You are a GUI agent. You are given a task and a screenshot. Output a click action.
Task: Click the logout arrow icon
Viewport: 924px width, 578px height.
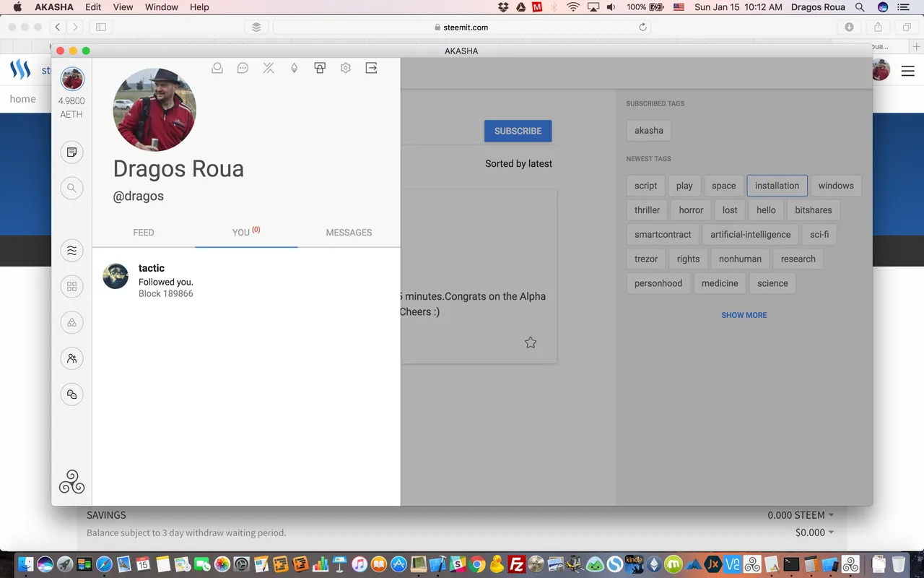(371, 68)
